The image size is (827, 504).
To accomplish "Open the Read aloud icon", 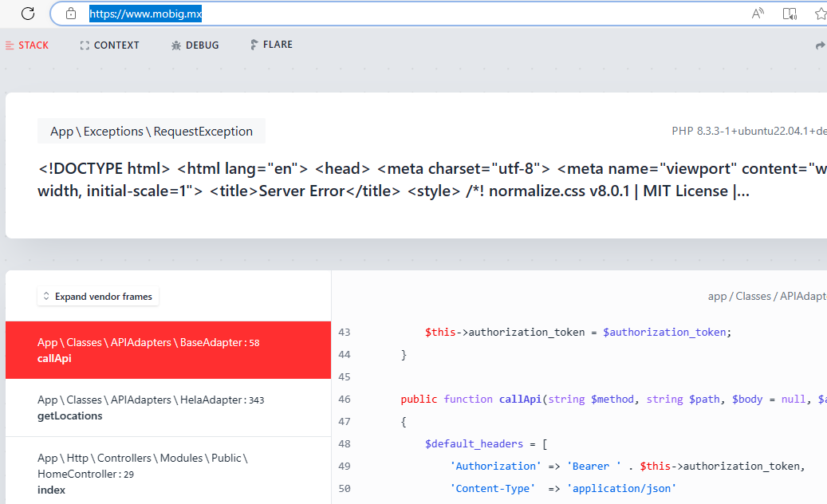I will [758, 14].
